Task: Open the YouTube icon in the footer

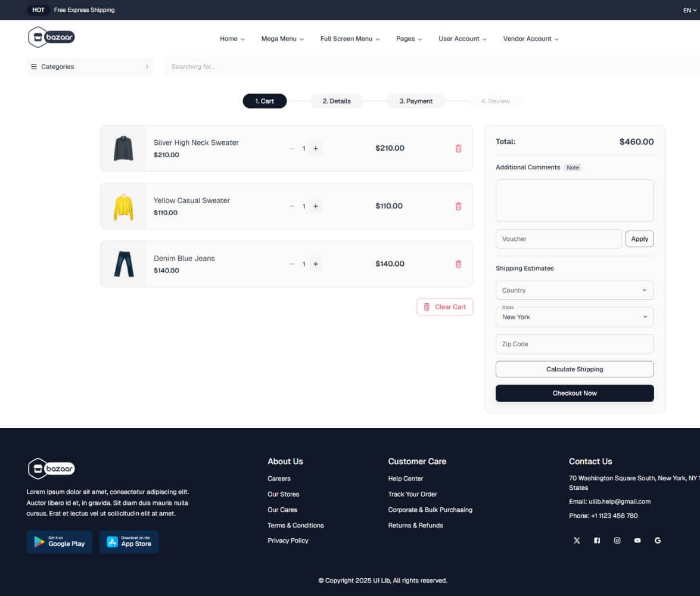Action: (x=637, y=540)
